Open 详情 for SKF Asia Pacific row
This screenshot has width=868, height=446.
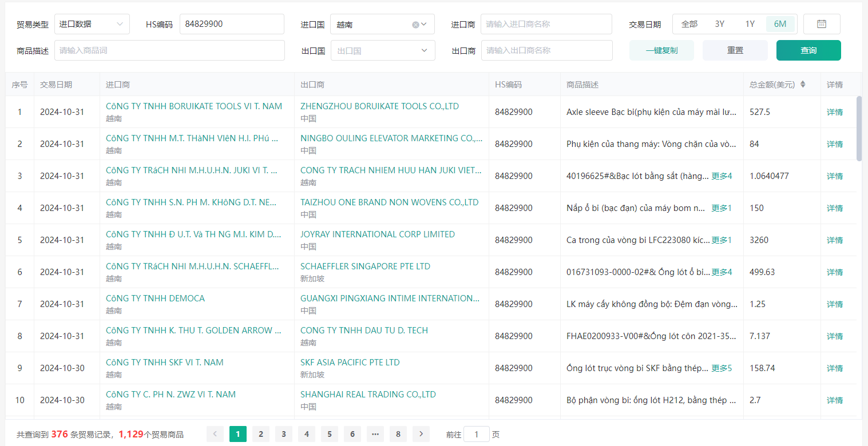point(835,368)
